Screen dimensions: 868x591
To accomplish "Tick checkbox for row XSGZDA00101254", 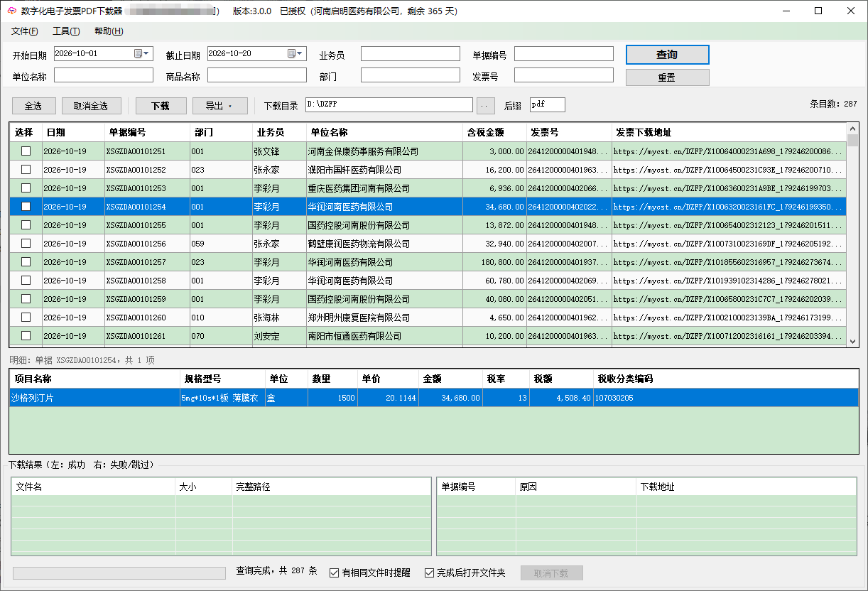I will tap(26, 207).
